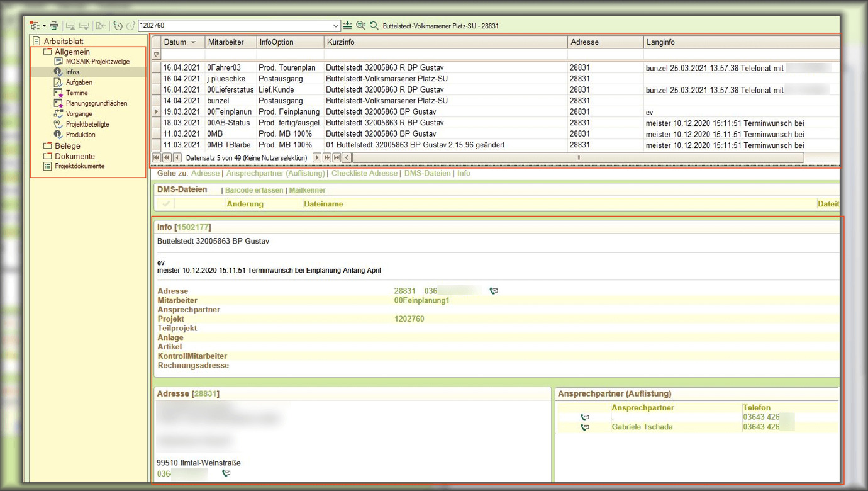Open the project number 1202760 dropdown

[336, 26]
